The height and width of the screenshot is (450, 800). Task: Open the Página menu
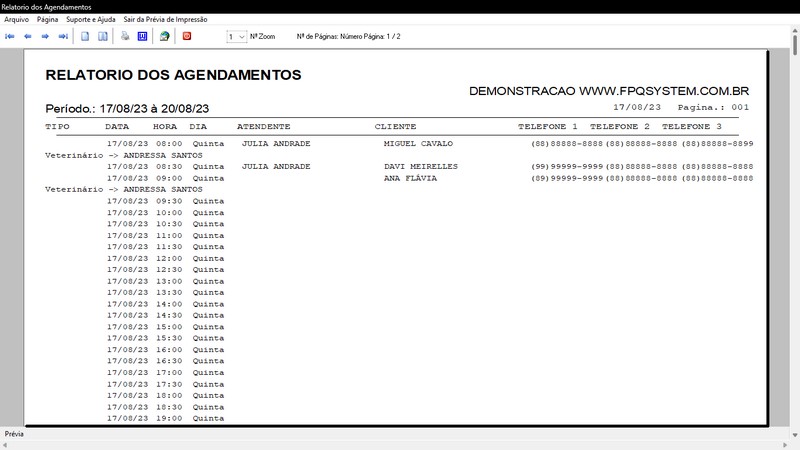(47, 19)
